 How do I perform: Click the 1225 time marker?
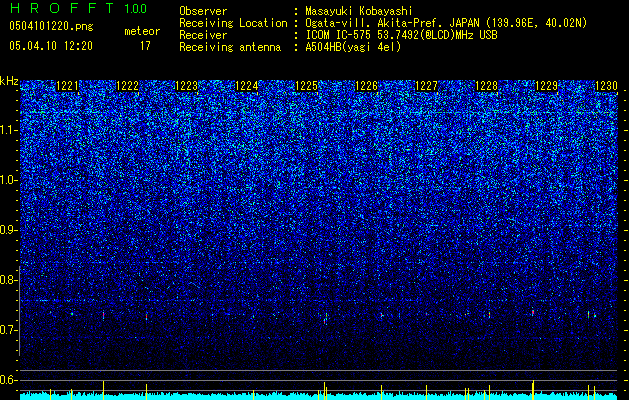click(x=306, y=86)
